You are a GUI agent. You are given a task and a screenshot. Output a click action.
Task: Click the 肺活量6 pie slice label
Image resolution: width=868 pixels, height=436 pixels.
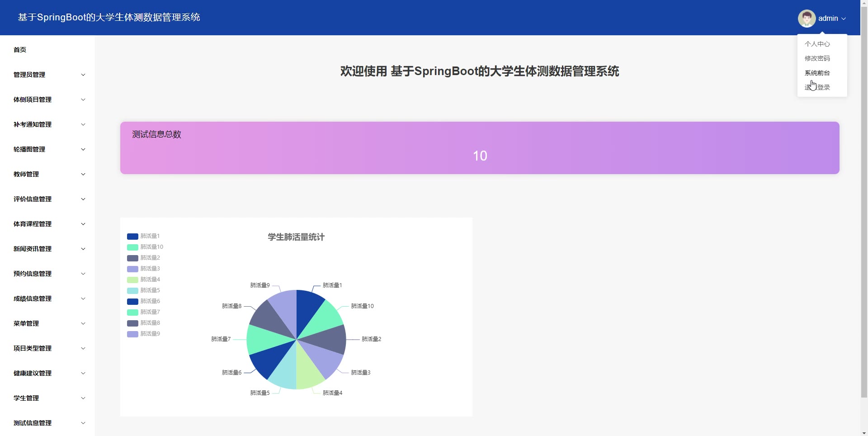[231, 373]
